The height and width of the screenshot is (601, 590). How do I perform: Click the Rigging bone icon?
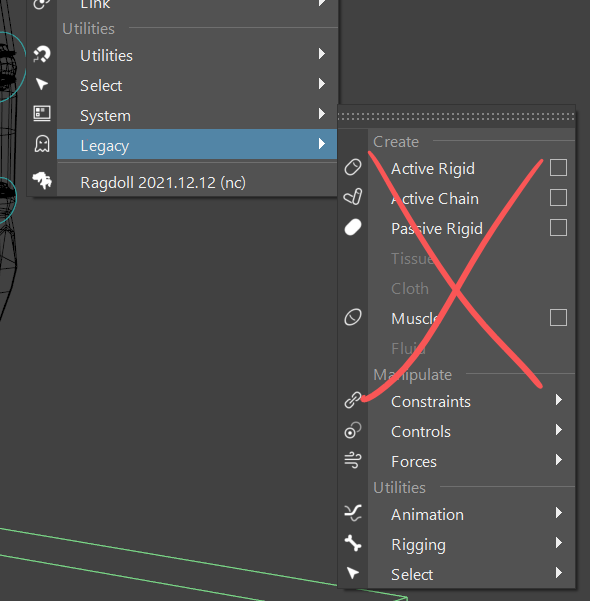point(353,543)
